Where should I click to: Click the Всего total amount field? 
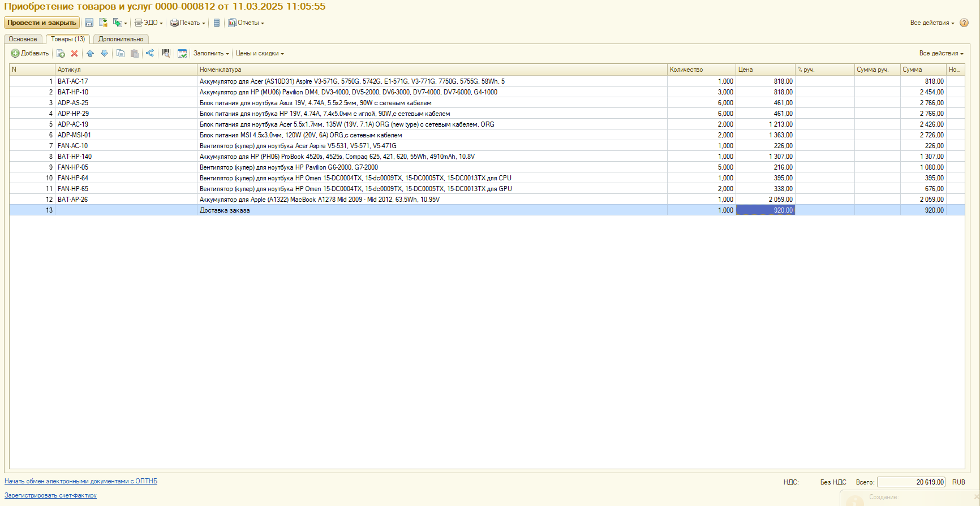[x=911, y=482]
